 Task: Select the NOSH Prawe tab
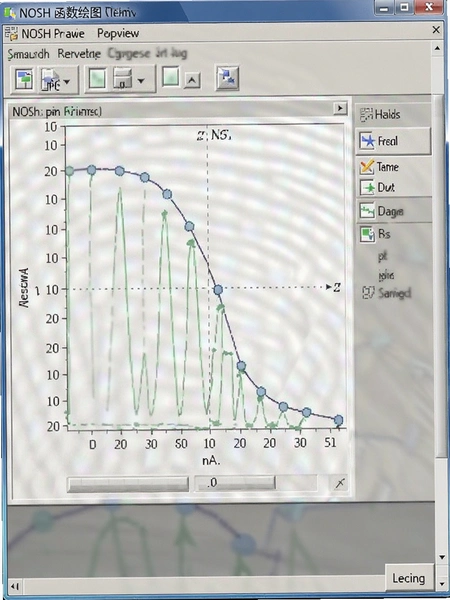click(x=53, y=34)
